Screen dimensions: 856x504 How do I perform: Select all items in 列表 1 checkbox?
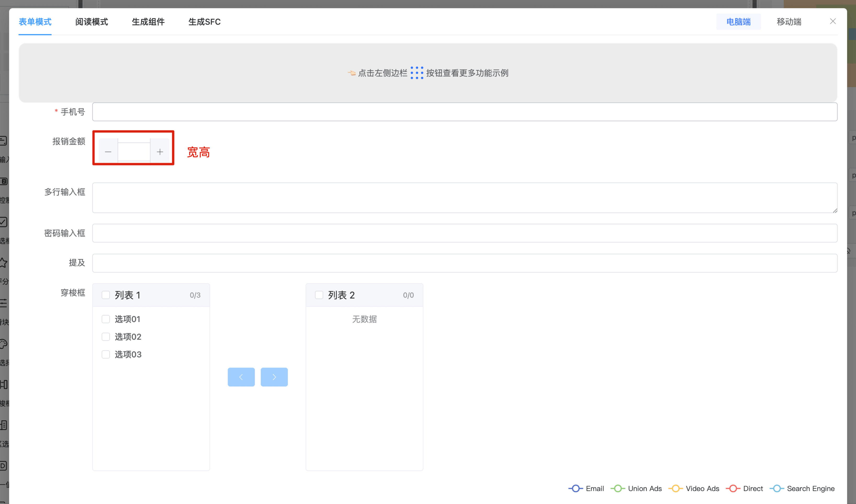pos(106,295)
